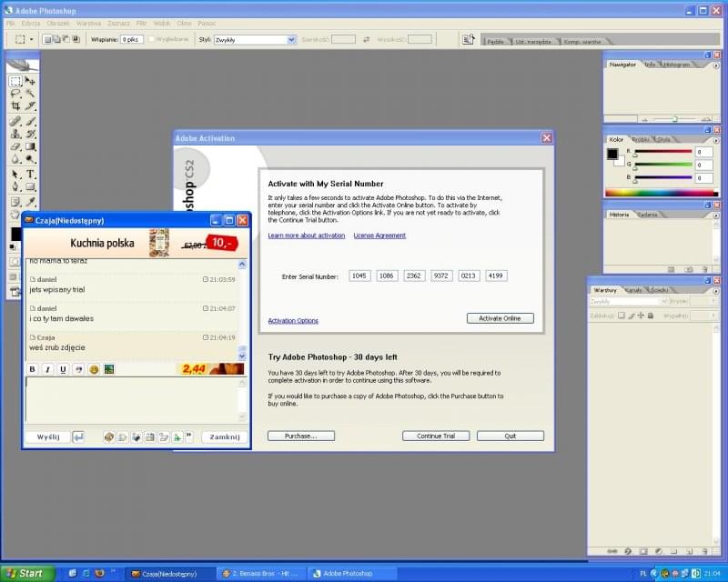Select the Rectangle shape tool
Image resolution: width=728 pixels, height=582 pixels.
pyautogui.click(x=30, y=186)
